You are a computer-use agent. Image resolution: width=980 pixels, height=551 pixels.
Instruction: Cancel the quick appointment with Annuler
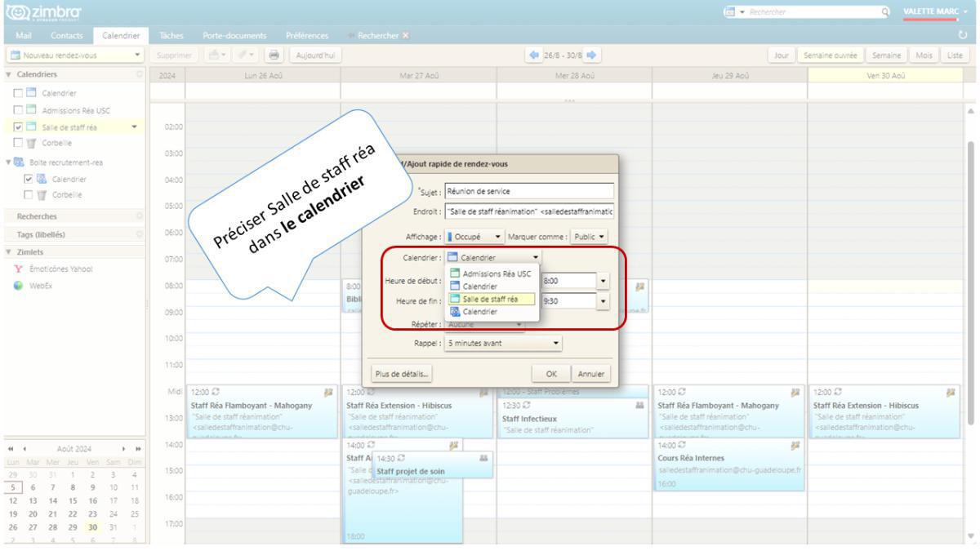click(x=590, y=374)
